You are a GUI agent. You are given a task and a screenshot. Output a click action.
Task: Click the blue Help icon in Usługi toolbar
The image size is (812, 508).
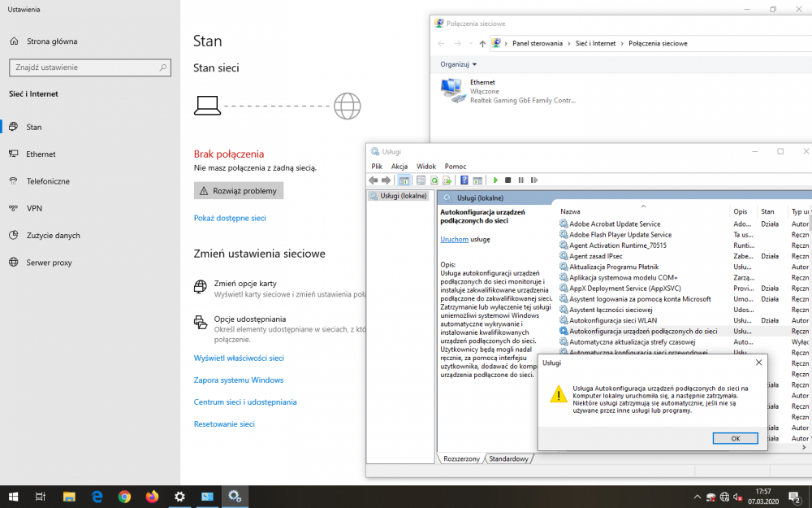pos(464,180)
